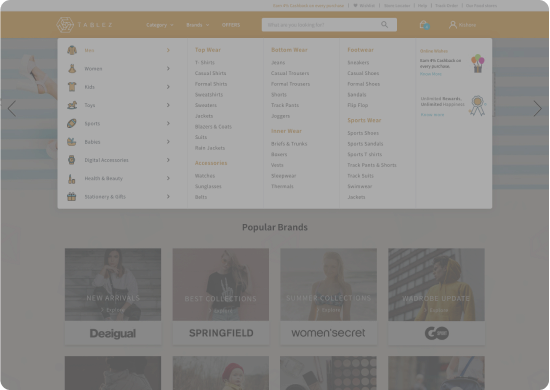
Task: Open Jeans under Bottom Wear
Action: coord(278,62)
